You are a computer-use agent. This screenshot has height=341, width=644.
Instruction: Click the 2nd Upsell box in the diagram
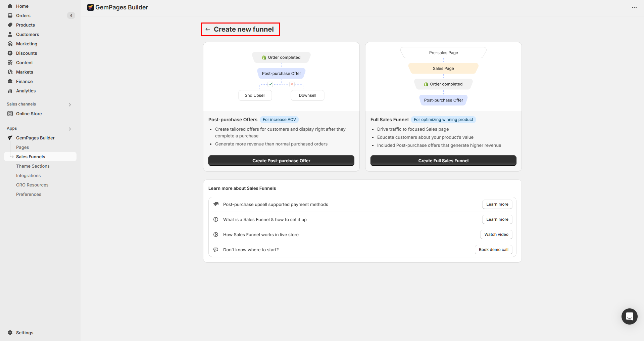[x=255, y=95]
